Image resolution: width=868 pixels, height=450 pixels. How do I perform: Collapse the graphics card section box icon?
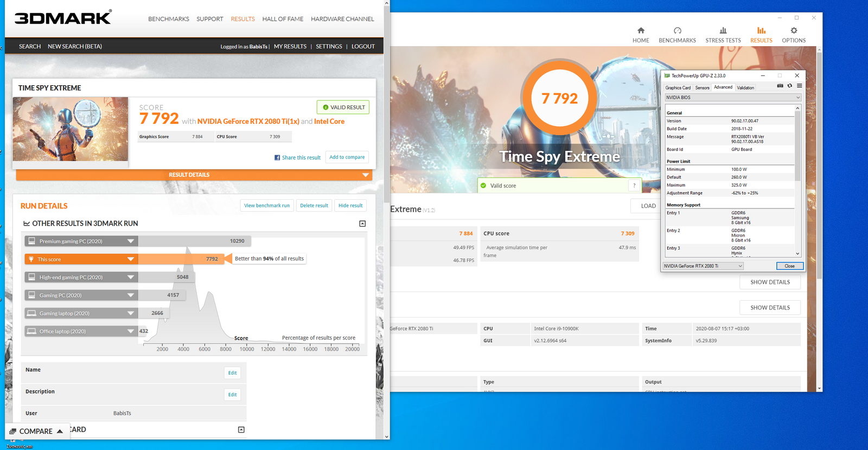(241, 430)
